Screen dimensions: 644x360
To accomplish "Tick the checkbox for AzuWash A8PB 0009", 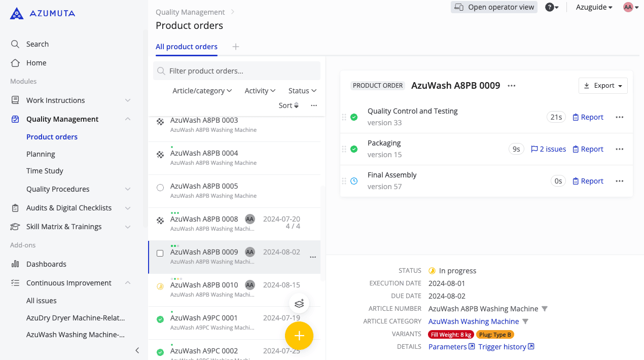I will 160,253.
